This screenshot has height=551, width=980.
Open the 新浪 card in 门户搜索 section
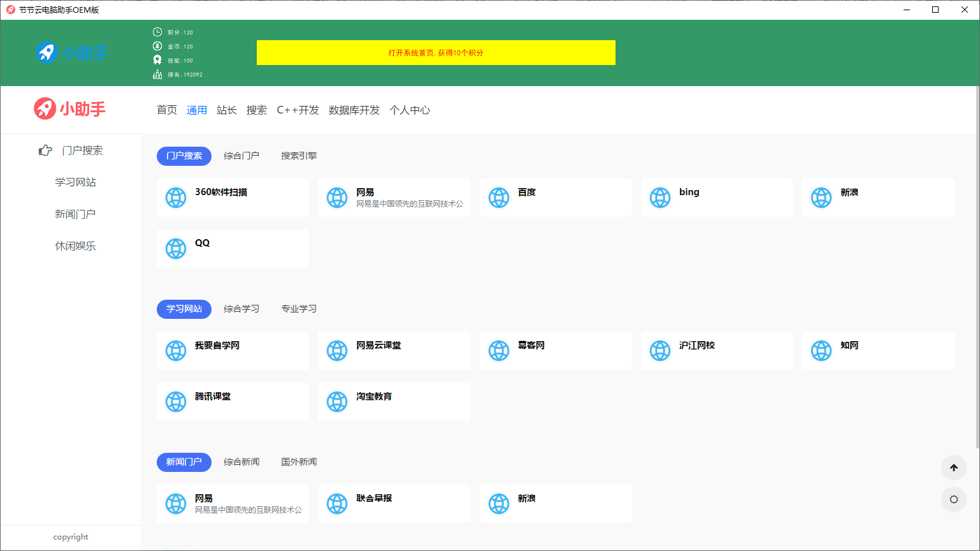point(879,198)
